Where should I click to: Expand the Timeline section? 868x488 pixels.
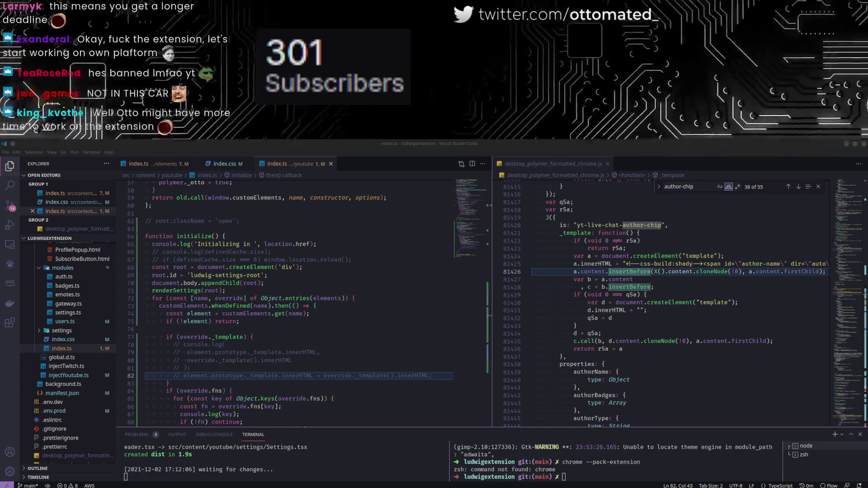pos(68,477)
